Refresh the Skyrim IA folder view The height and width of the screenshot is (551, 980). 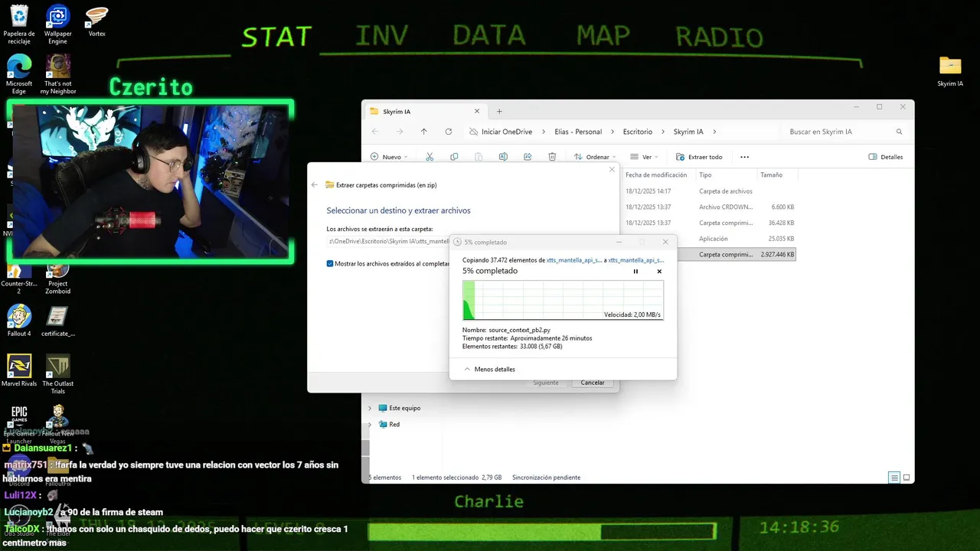tap(449, 132)
